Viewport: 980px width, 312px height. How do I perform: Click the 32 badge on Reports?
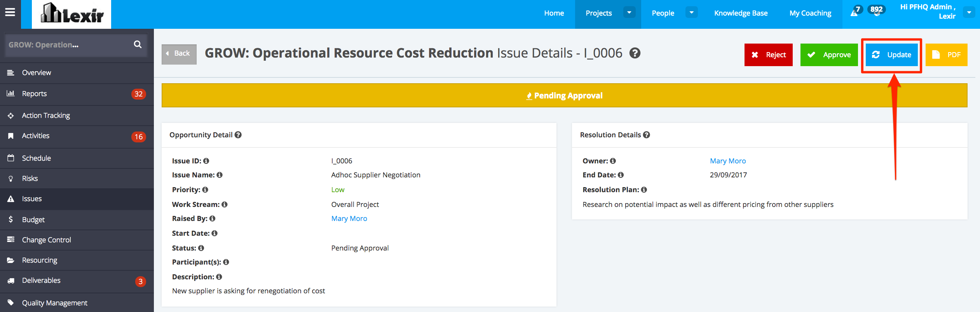point(139,94)
